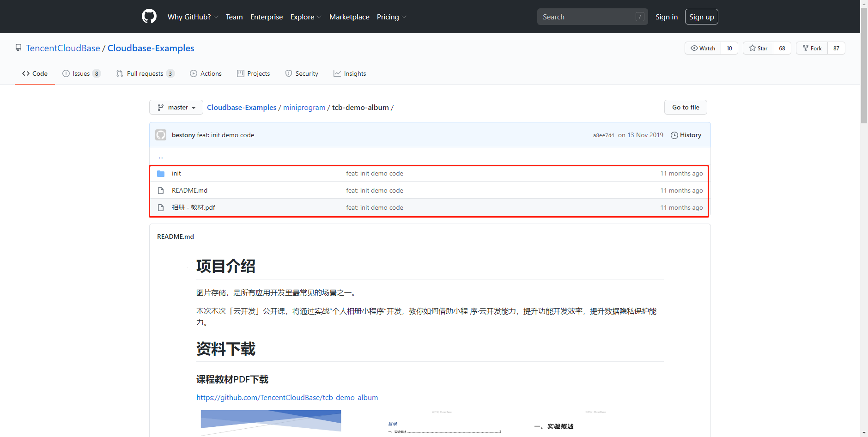The image size is (868, 437).
Task: Click the Sign in link
Action: (667, 17)
